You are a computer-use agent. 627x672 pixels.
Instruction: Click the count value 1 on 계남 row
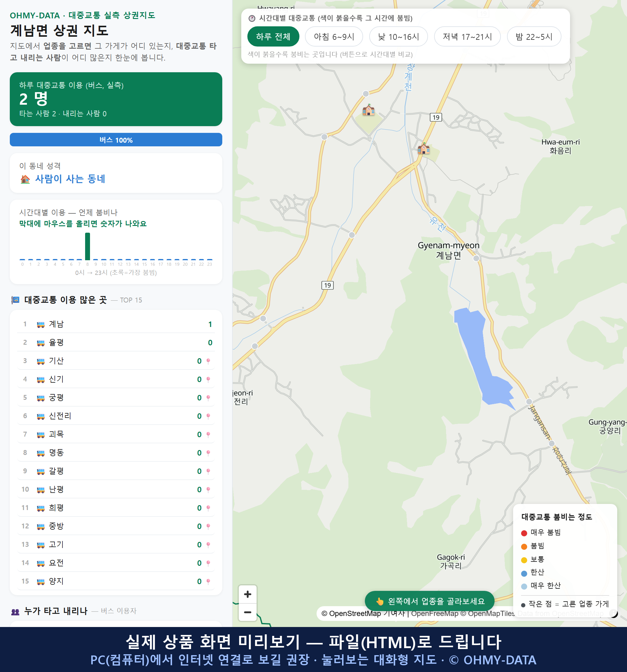pos(210,325)
